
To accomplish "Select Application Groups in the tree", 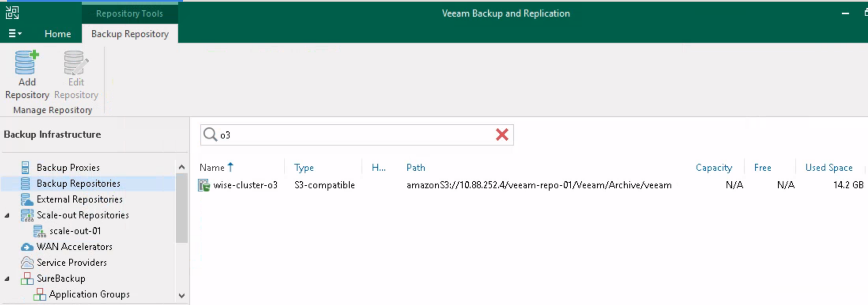I will pos(89,294).
